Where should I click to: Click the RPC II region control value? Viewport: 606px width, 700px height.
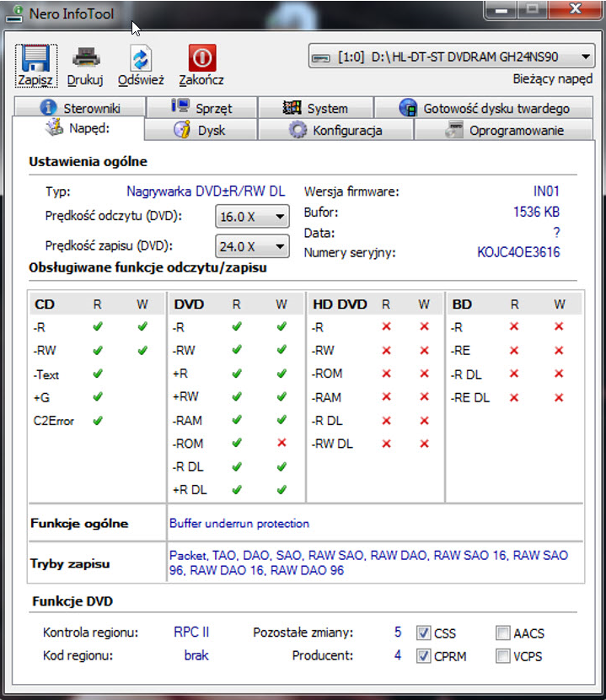(x=191, y=633)
